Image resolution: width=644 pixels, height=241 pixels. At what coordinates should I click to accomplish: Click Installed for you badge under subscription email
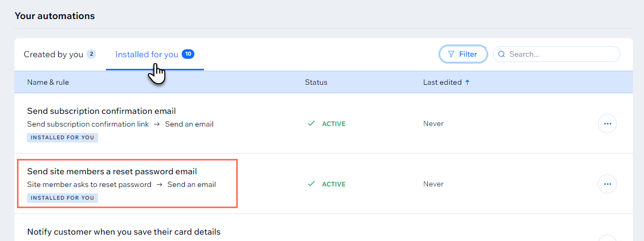pyautogui.click(x=62, y=137)
